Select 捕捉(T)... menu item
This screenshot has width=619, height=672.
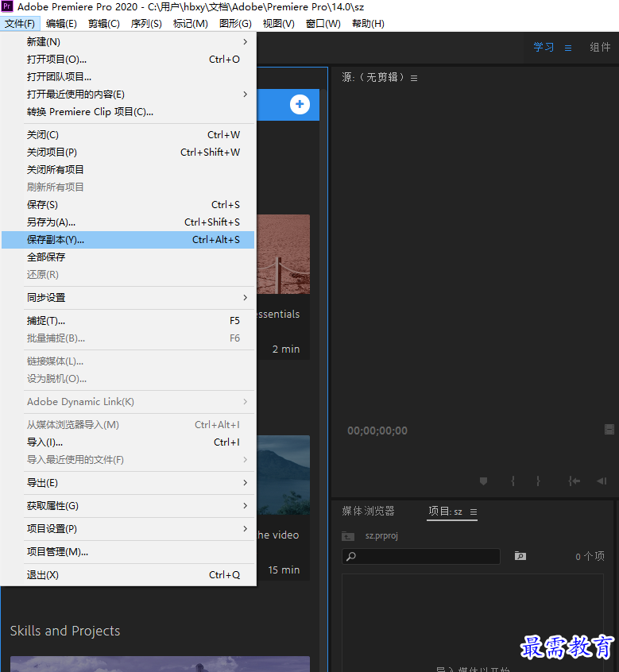click(128, 321)
